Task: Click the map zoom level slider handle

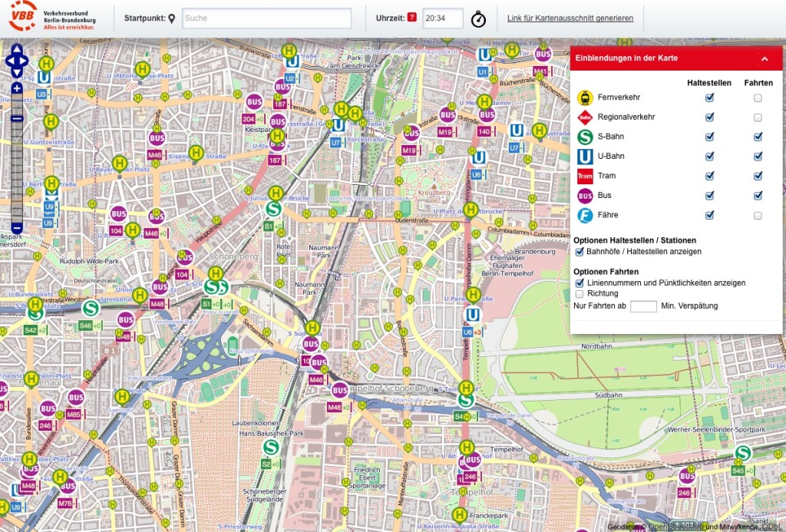Action: [x=17, y=119]
